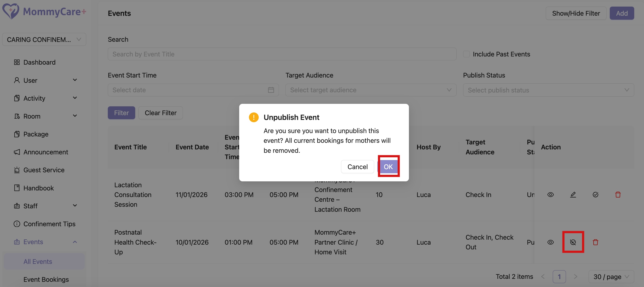This screenshot has height=287, width=644.
Task: Enable the Include Past Events checkbox
Action: point(466,54)
